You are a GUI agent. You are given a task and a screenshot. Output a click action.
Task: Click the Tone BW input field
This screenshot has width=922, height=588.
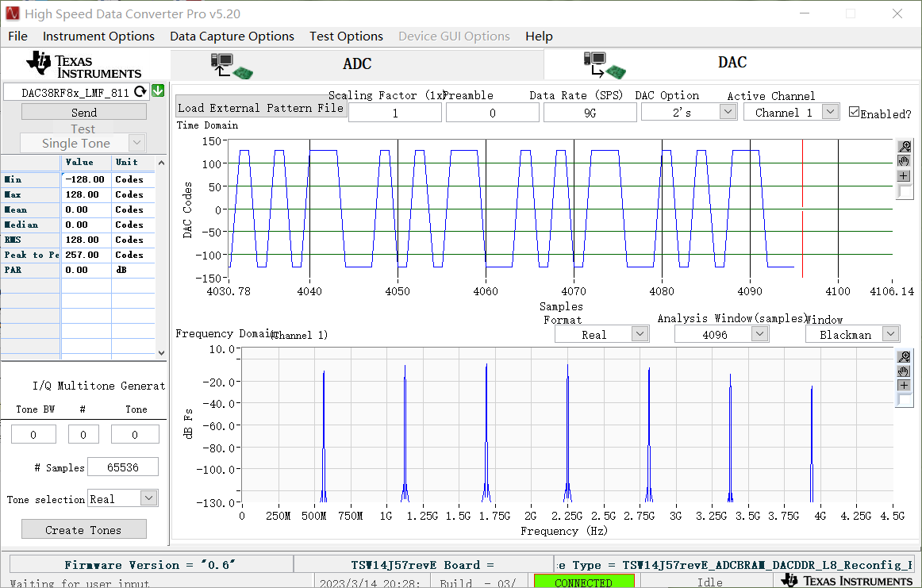click(x=33, y=435)
